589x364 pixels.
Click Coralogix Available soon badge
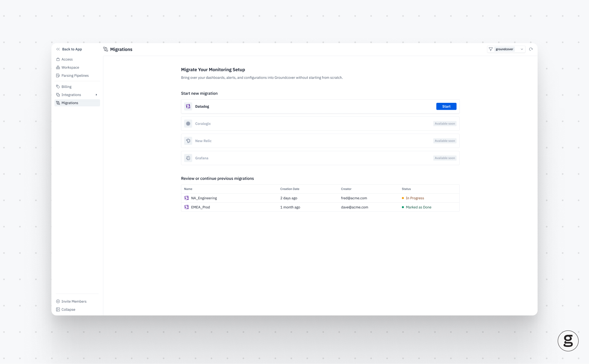tap(445, 124)
